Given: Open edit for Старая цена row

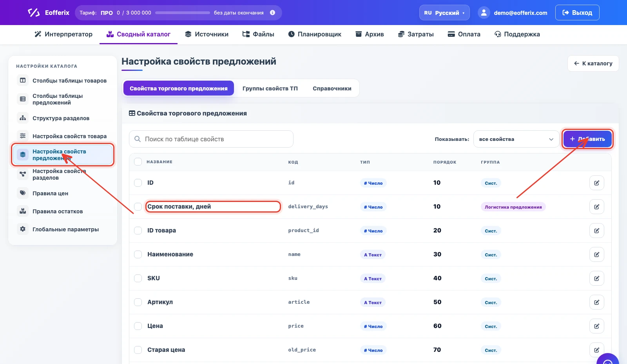Looking at the screenshot, I should 596,350.
